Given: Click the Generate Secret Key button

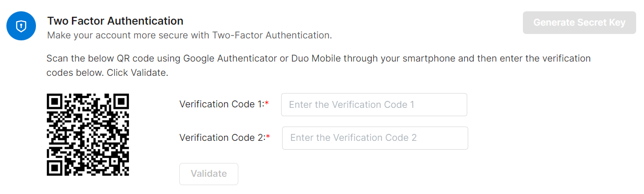Looking at the screenshot, I should (580, 23).
